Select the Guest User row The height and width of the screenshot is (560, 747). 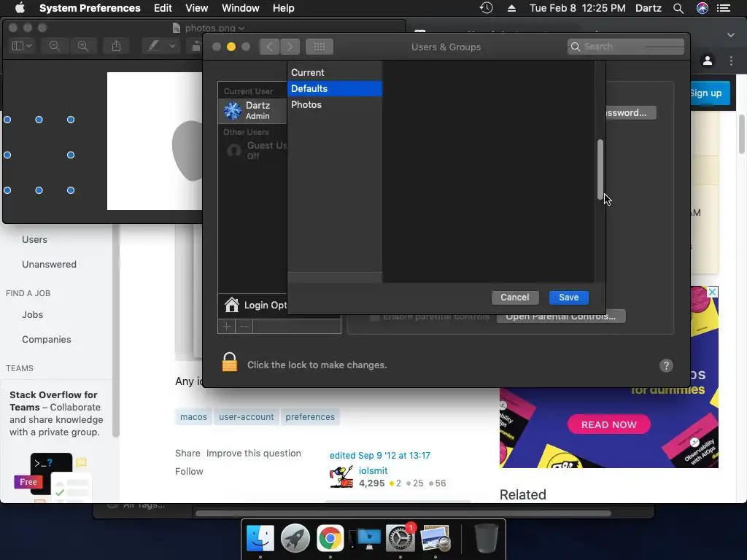(252, 150)
